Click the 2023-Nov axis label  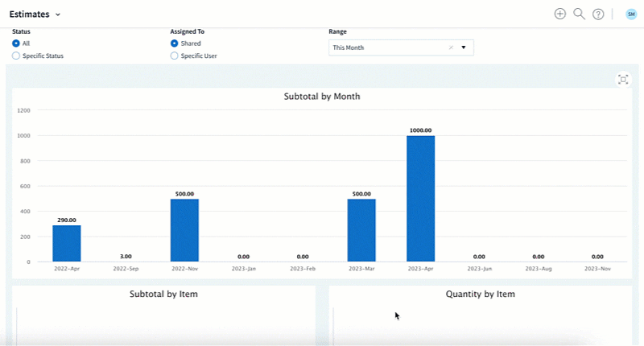tap(597, 269)
